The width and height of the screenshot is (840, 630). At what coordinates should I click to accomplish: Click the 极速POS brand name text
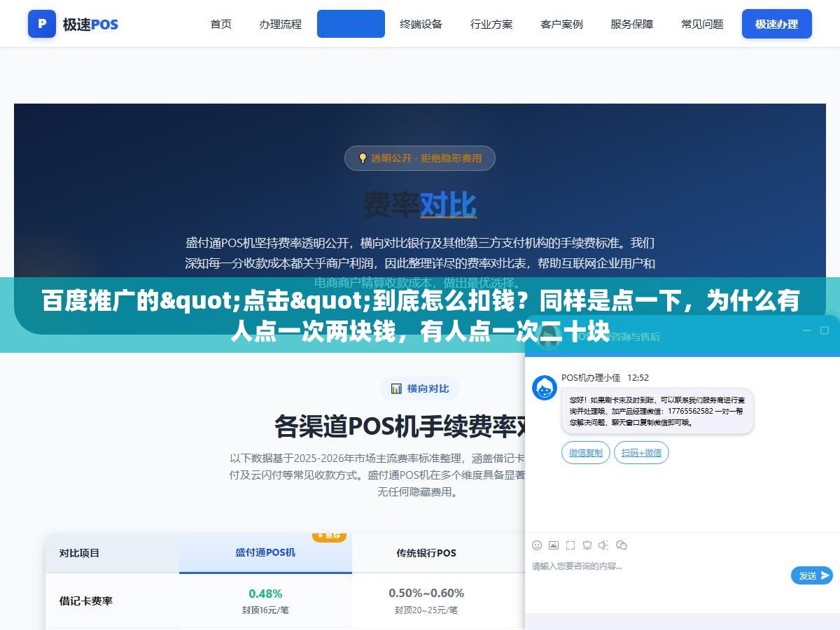90,24
